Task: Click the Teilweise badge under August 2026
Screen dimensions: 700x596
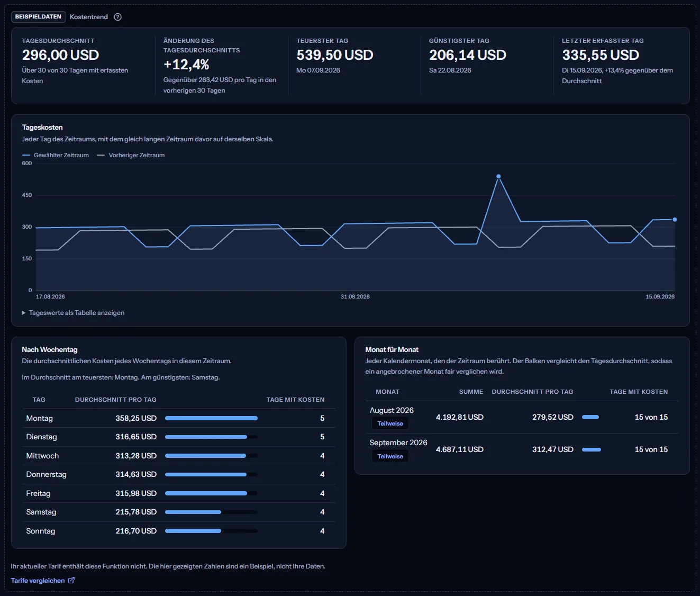Action: click(x=390, y=423)
